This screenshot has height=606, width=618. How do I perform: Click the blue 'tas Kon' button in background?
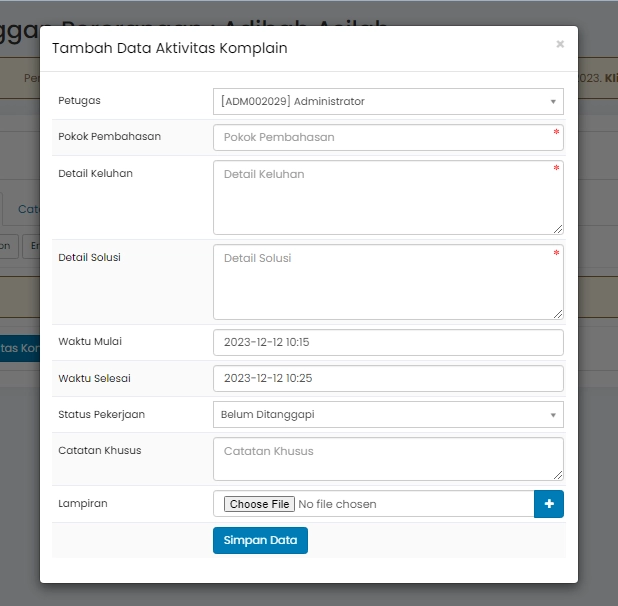pos(19,348)
